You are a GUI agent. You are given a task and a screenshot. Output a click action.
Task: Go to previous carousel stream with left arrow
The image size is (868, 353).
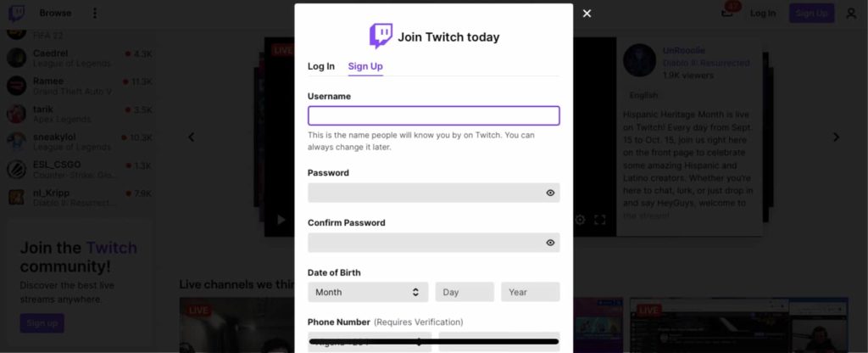click(191, 137)
